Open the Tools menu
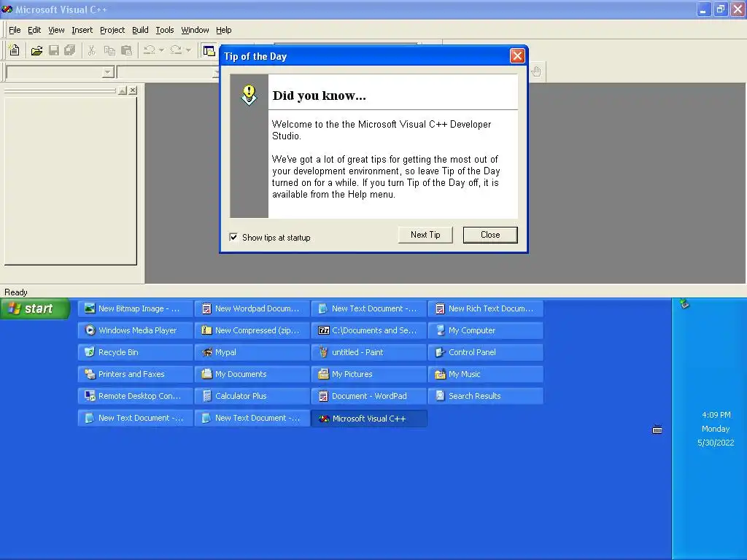 pos(165,30)
